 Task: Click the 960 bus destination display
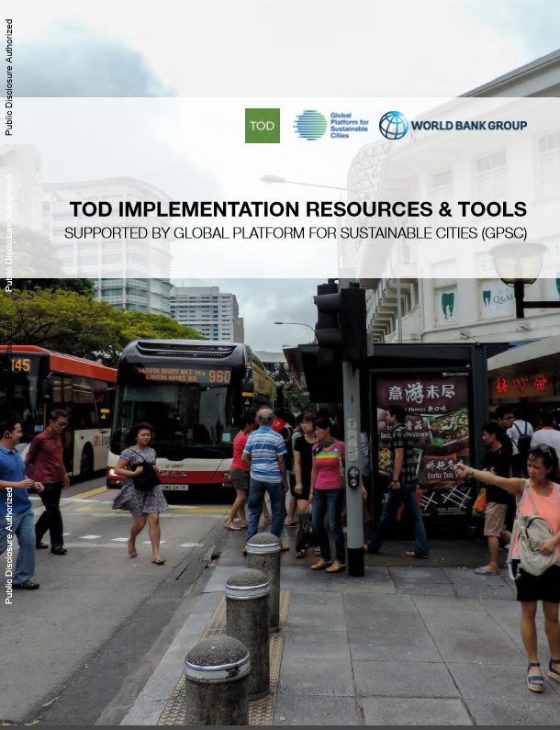[184, 375]
